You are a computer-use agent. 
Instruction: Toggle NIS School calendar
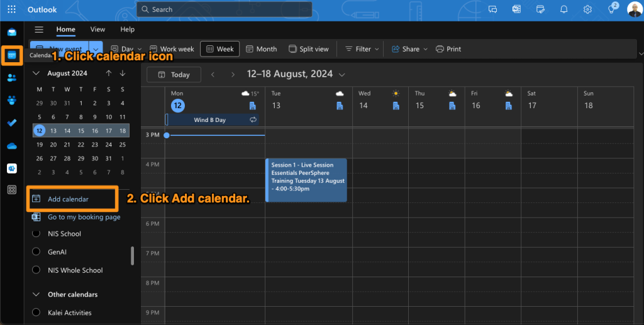tap(36, 233)
